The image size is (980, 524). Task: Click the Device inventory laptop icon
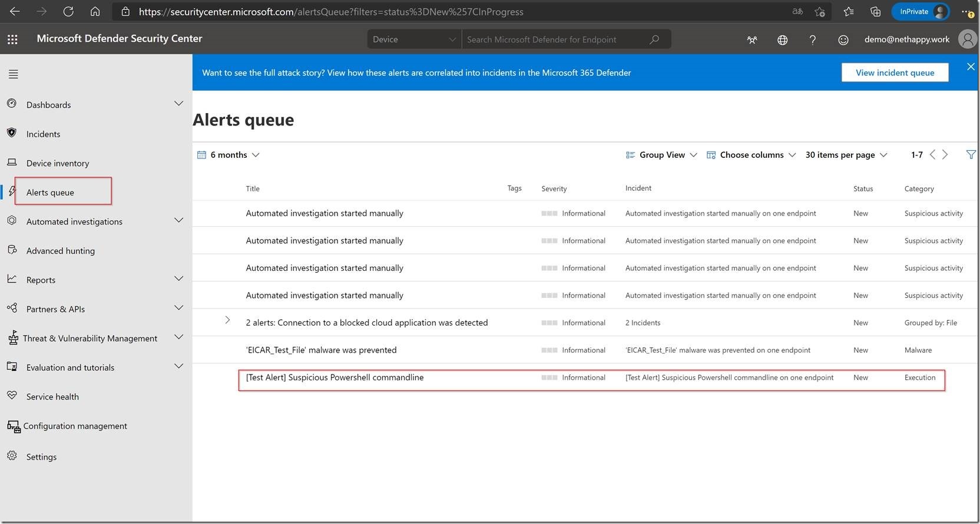point(12,162)
